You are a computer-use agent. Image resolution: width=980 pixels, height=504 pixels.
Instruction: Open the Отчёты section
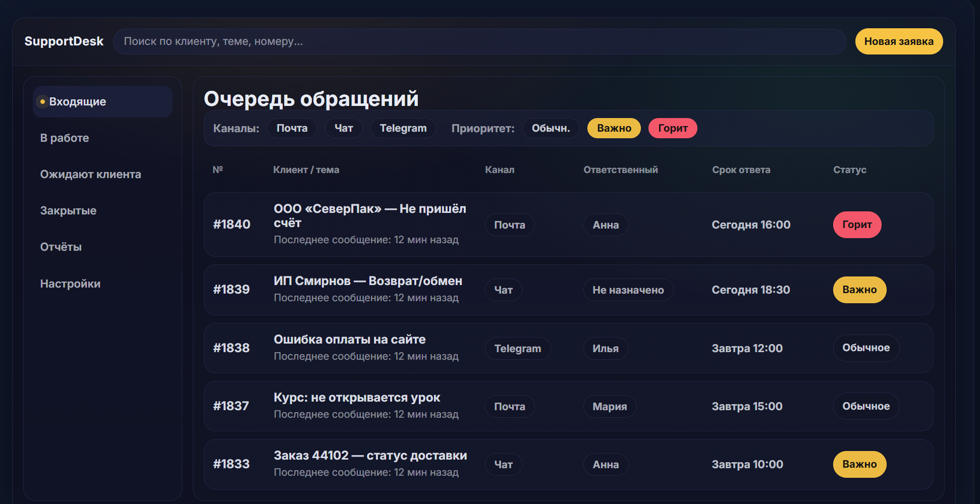pyautogui.click(x=61, y=246)
